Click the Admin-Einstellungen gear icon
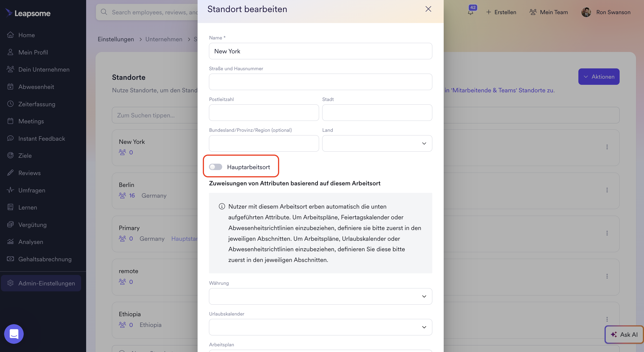 click(10, 283)
